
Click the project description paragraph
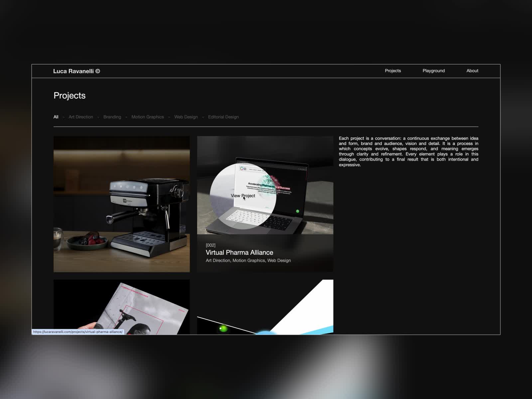click(408, 152)
